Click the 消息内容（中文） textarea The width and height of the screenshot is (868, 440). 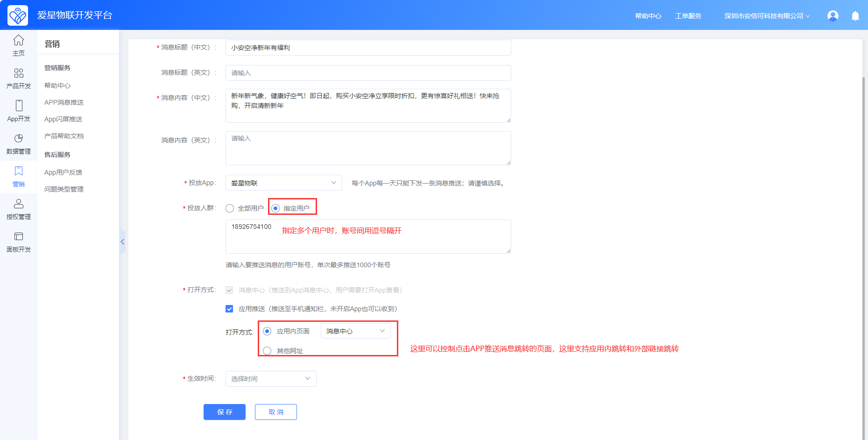[368, 106]
